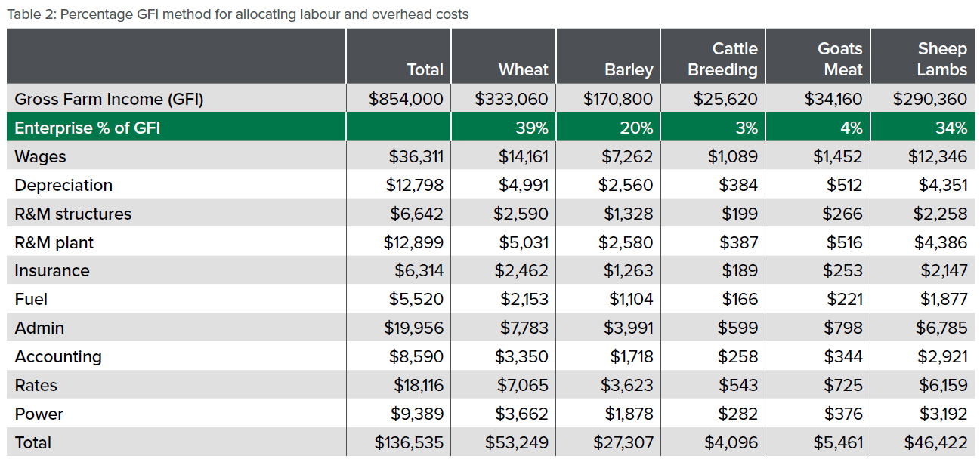Click the $854,000 total GFI cell
The height and width of the screenshot is (462, 980).
pyautogui.click(x=406, y=99)
